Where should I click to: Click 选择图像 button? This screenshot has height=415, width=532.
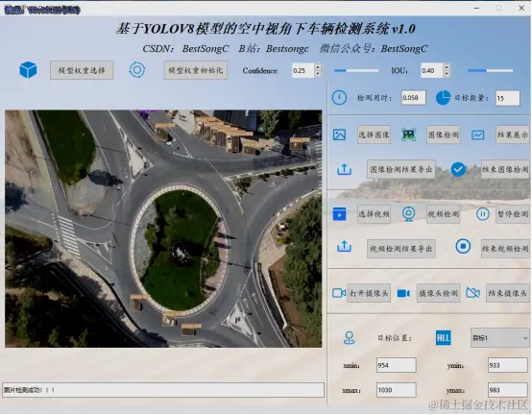(x=374, y=134)
